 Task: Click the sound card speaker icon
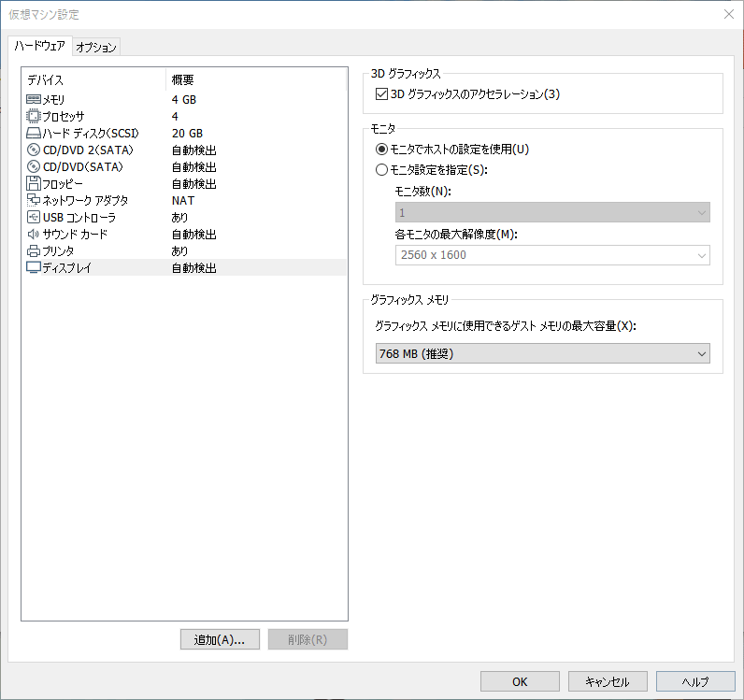tap(34, 234)
